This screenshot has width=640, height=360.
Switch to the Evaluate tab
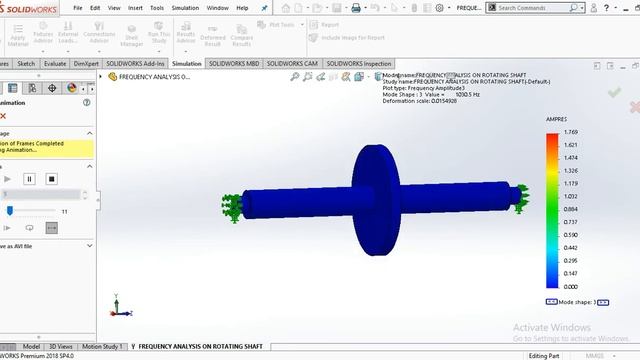tap(55, 64)
